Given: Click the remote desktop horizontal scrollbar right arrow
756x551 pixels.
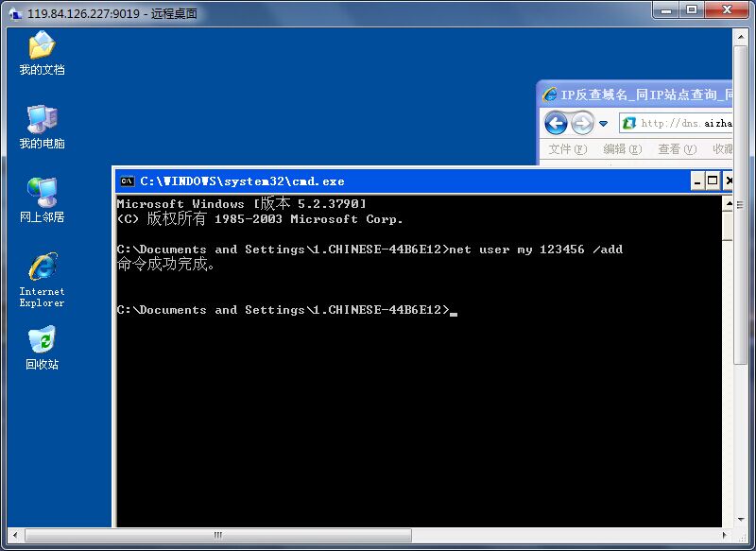Looking at the screenshot, I should coord(725,535).
